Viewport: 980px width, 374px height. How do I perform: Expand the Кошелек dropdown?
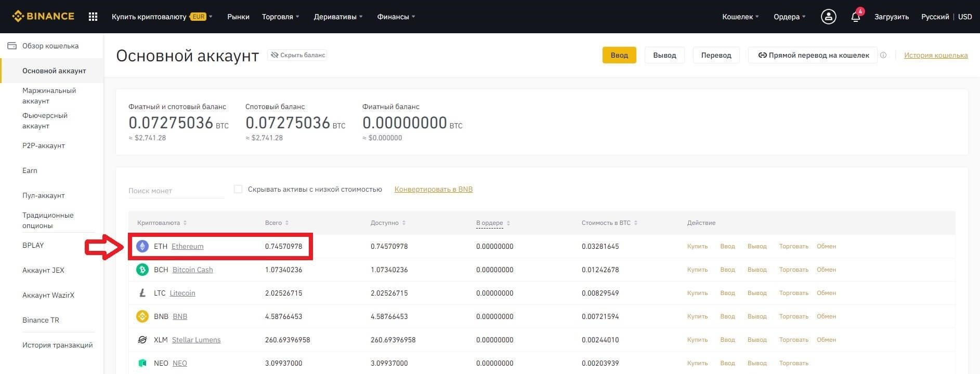pyautogui.click(x=740, y=17)
